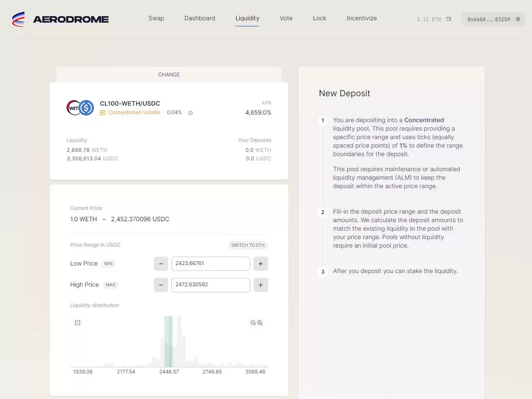Go to the Lock page
The height and width of the screenshot is (399, 532).
[x=320, y=18]
